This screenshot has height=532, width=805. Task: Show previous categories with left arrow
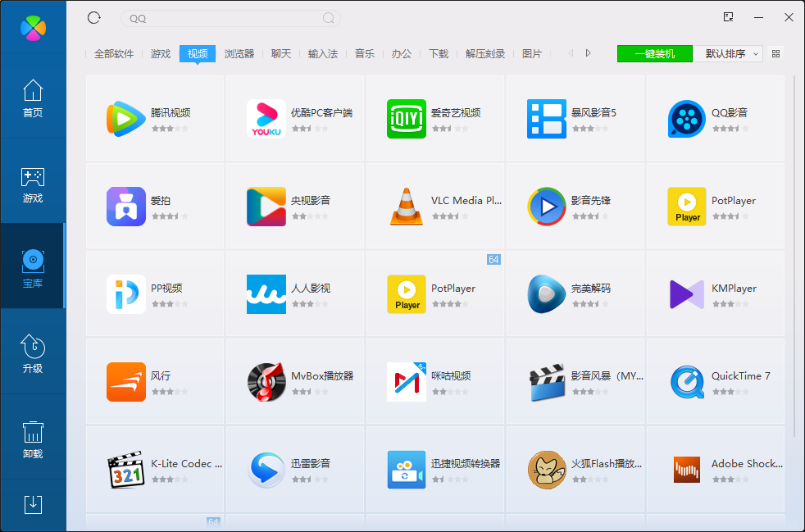pos(571,53)
